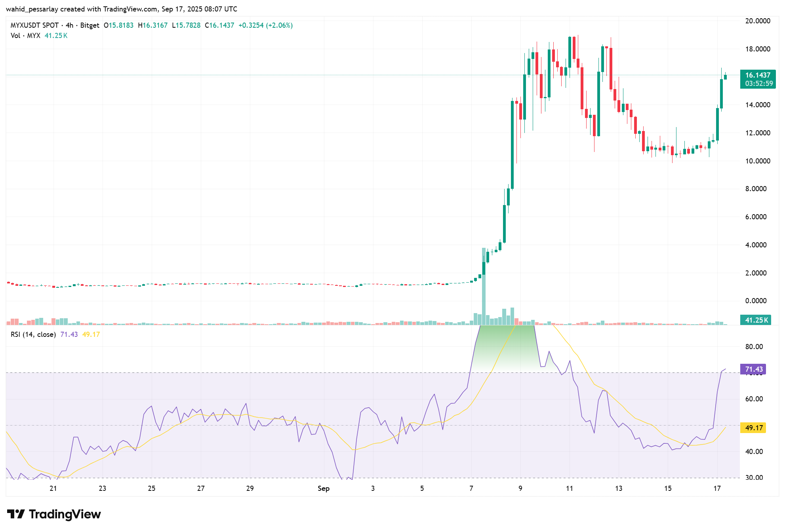Click the 14.0000 price axis label
This screenshot has width=785, height=532.
coord(758,105)
